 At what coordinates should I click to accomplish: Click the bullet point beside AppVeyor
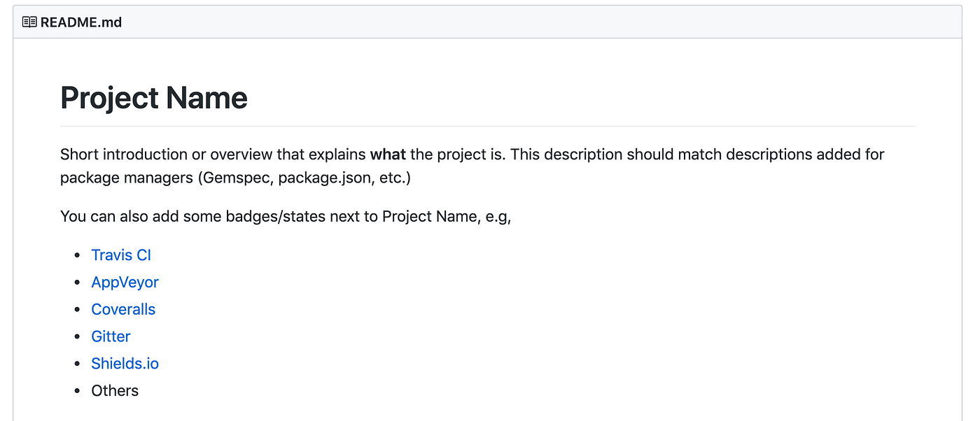(77, 283)
